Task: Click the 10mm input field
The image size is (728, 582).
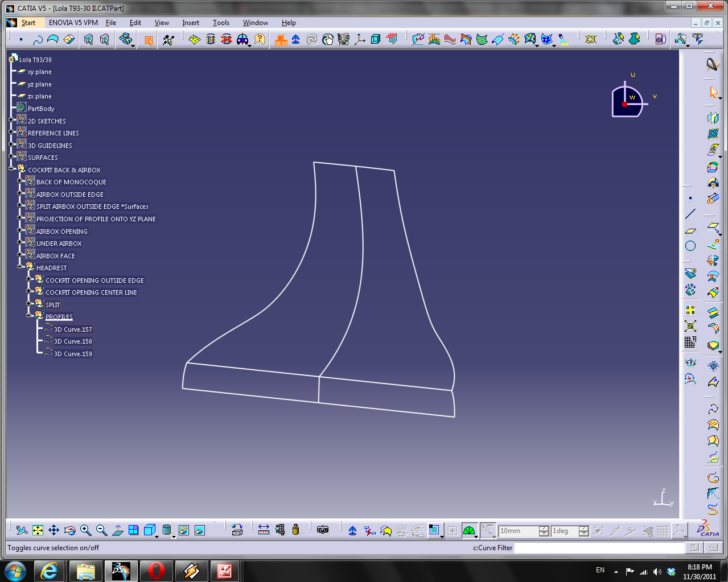Action: [519, 531]
